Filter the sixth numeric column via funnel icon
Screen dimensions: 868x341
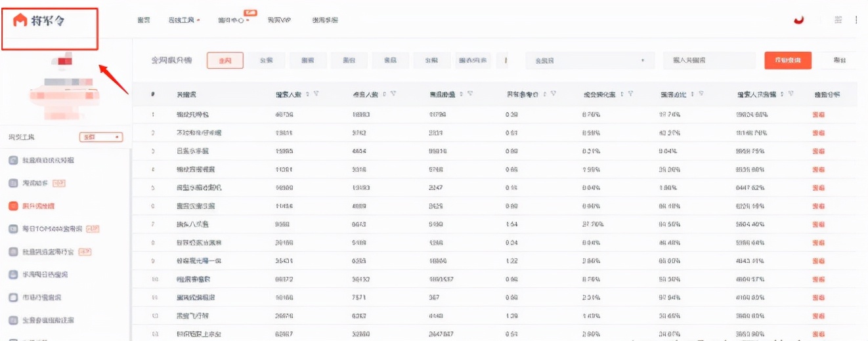pos(701,94)
